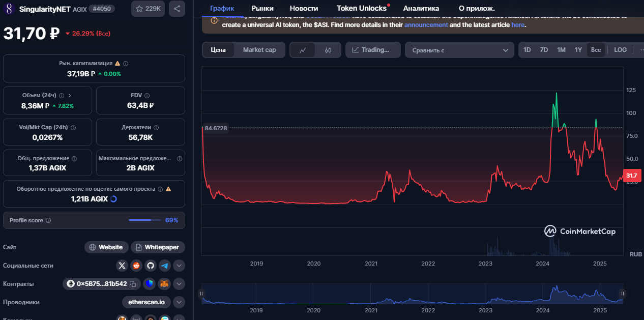The height and width of the screenshot is (320, 644).
Task: Grab left handle of chart range navigator
Action: coord(201,294)
